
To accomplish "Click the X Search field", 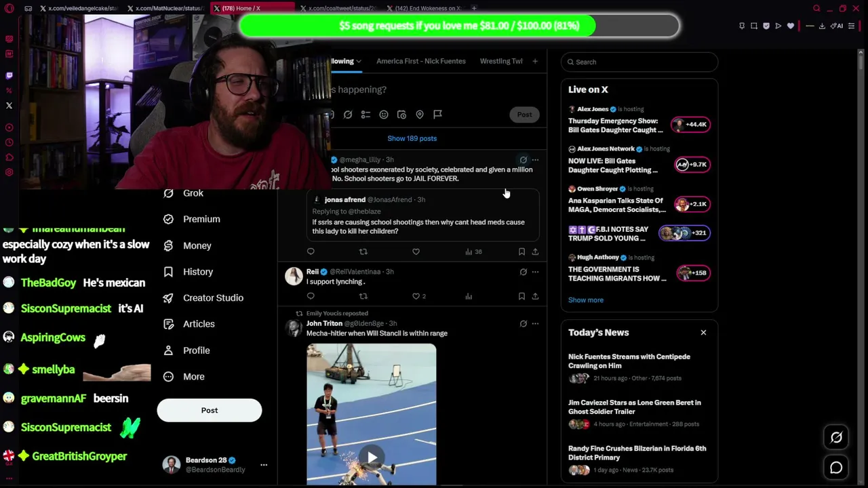I will [639, 62].
